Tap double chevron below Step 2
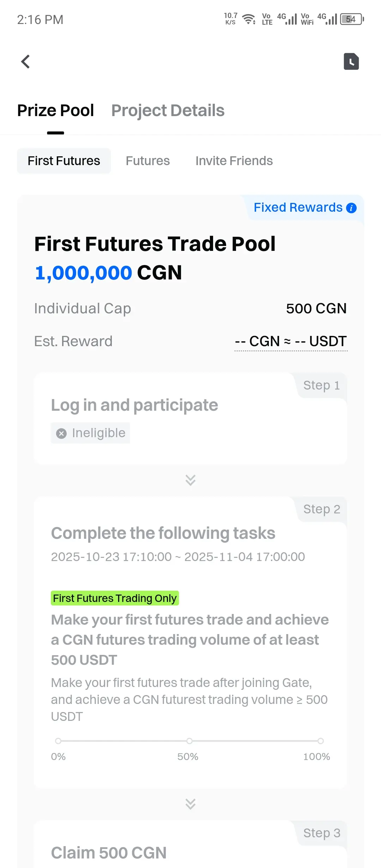 (x=190, y=804)
